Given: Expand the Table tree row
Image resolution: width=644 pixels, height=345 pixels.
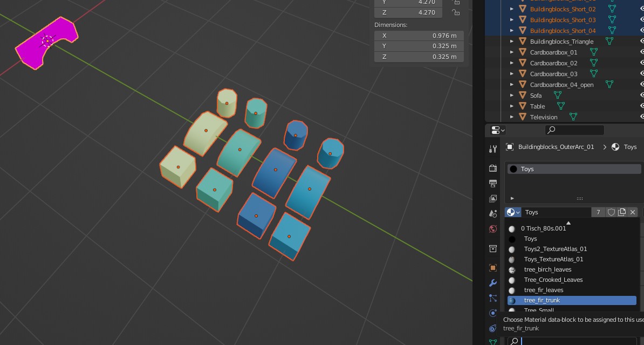Looking at the screenshot, I should pos(512,106).
